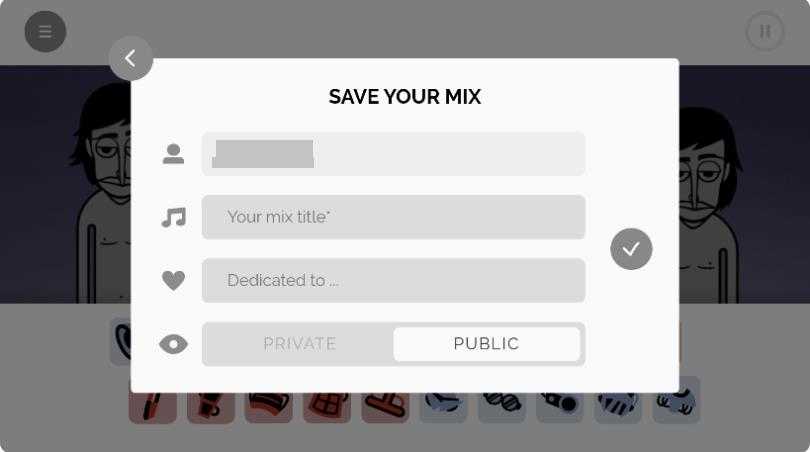The width and height of the screenshot is (810, 452).
Task: Click the user profile icon
Action: click(173, 154)
